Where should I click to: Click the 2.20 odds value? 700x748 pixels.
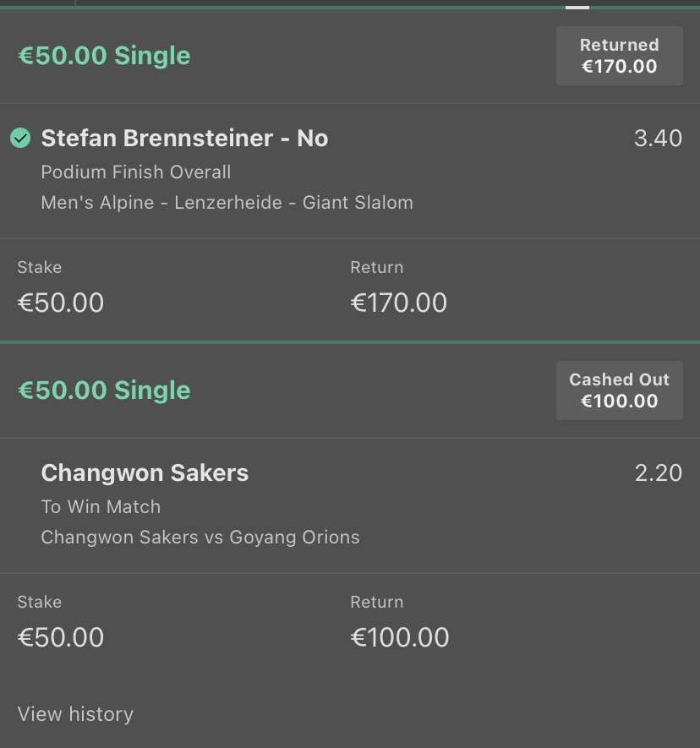click(x=658, y=472)
